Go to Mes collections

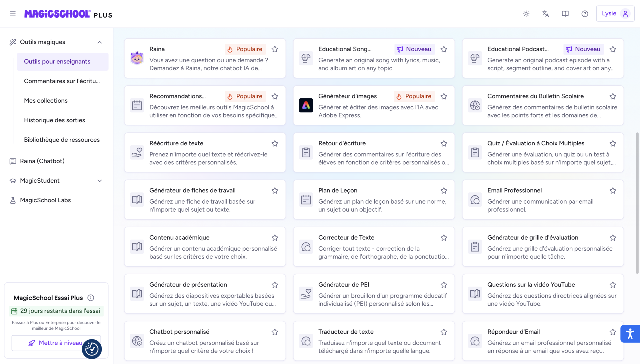tap(62, 100)
